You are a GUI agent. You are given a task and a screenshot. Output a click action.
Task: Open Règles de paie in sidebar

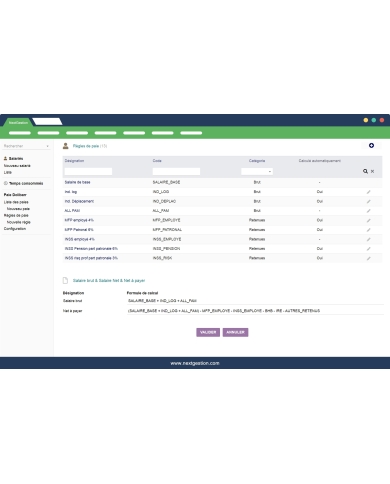pyautogui.click(x=16, y=215)
